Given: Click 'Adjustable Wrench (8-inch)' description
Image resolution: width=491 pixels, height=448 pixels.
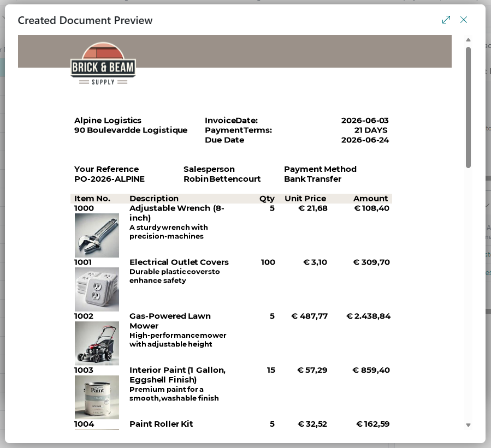Looking at the screenshot, I should pyautogui.click(x=176, y=213).
